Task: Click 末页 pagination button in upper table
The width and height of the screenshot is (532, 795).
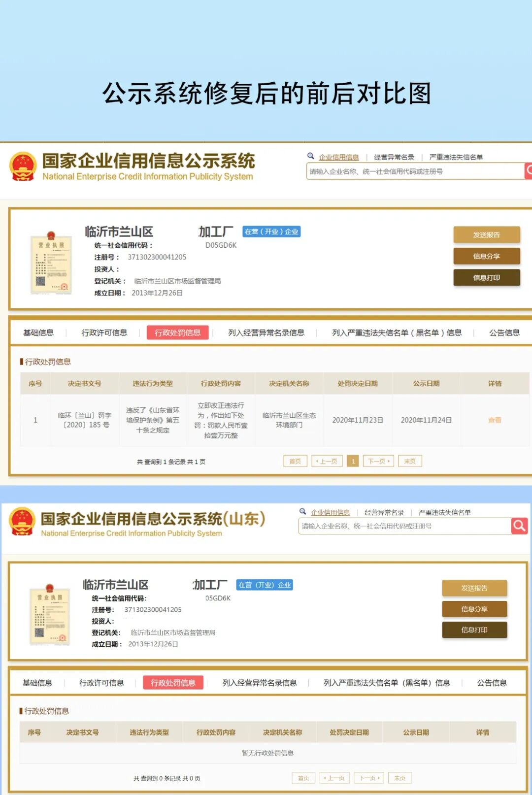Action: [x=410, y=462]
